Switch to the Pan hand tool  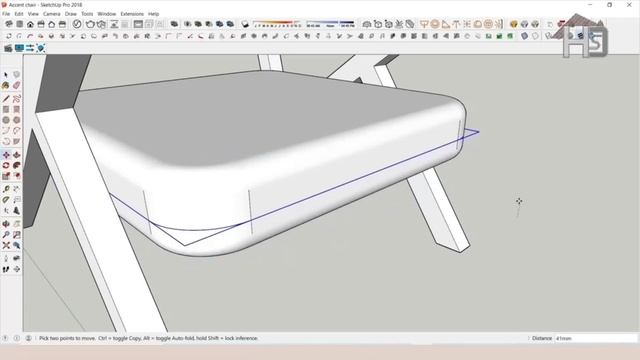[x=16, y=224]
